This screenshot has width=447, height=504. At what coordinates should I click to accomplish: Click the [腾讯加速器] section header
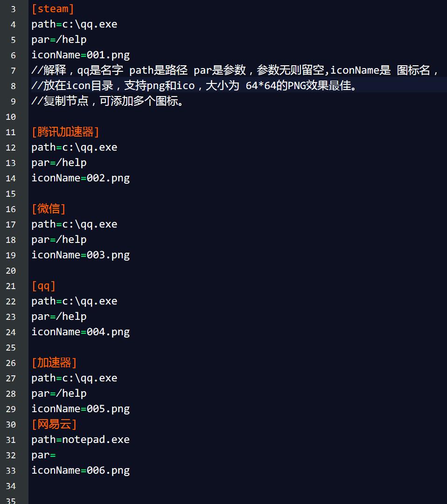pyautogui.click(x=65, y=132)
